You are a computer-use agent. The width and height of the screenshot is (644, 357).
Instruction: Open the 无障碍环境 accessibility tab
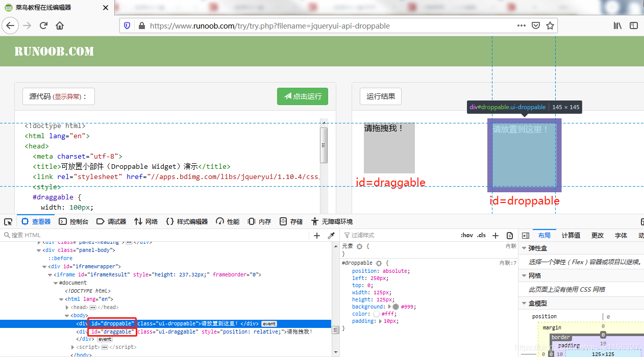point(332,221)
